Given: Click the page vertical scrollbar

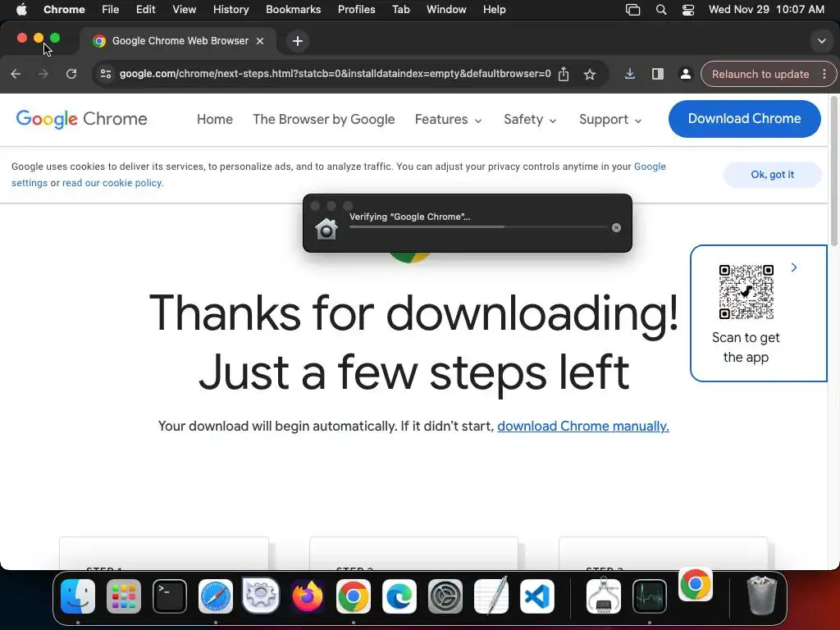Looking at the screenshot, I should pyautogui.click(x=833, y=171).
